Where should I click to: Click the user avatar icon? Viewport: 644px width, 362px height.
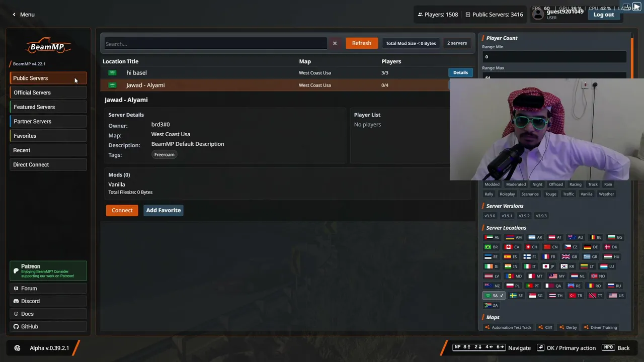click(x=538, y=14)
